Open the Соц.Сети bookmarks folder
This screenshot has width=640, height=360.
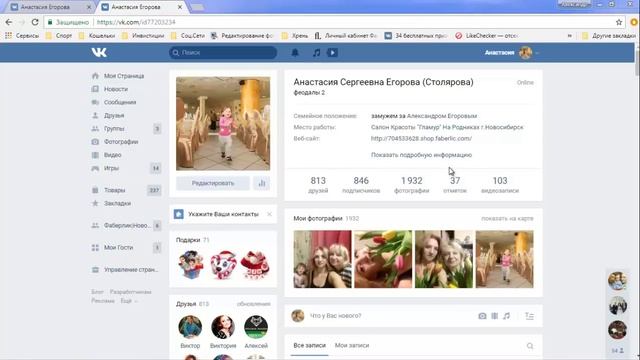pos(188,36)
